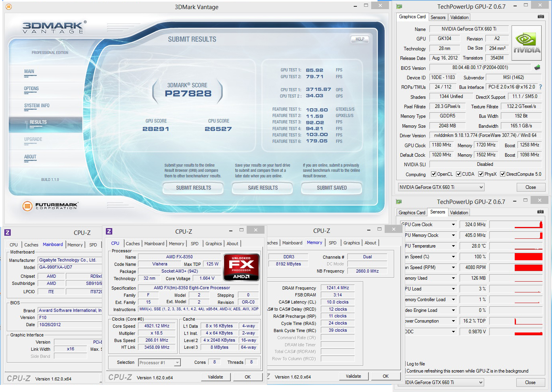The image size is (552, 392).
Task: Open the SPD tab in the CPU-Z window showing DDR3 memory
Action: 333,243
